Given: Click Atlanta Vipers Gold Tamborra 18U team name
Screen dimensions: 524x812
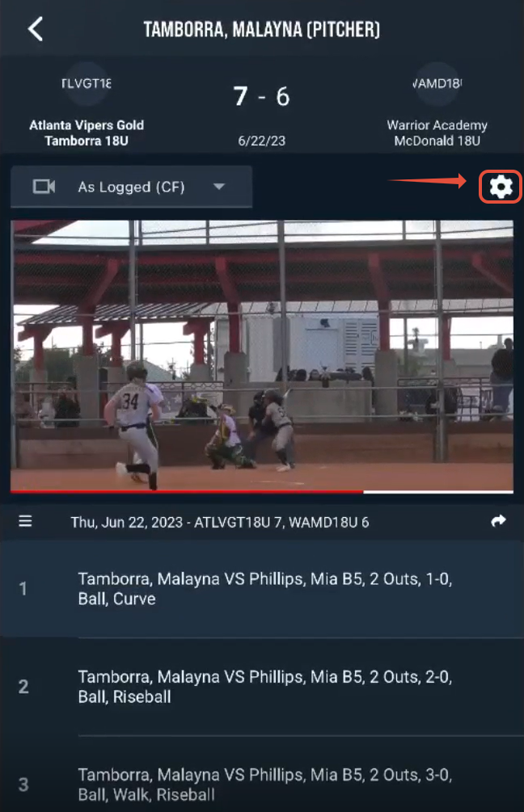Looking at the screenshot, I should [x=87, y=133].
